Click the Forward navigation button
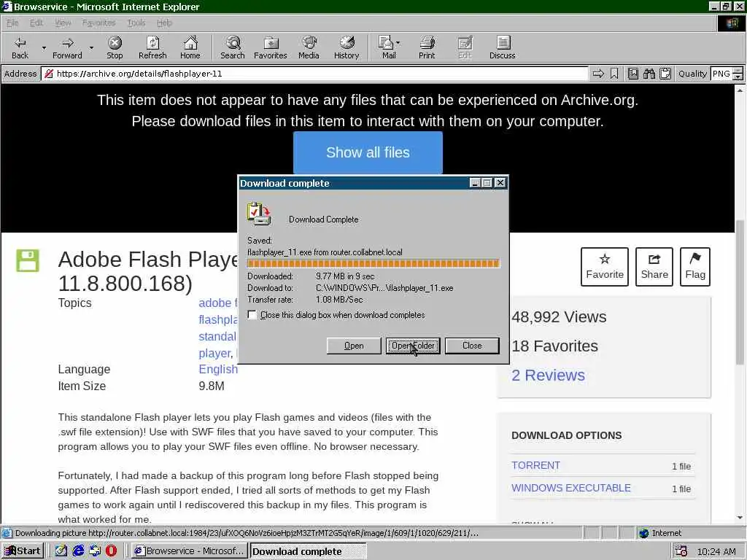Screen dimensions: 747x560 pyautogui.click(x=67, y=47)
